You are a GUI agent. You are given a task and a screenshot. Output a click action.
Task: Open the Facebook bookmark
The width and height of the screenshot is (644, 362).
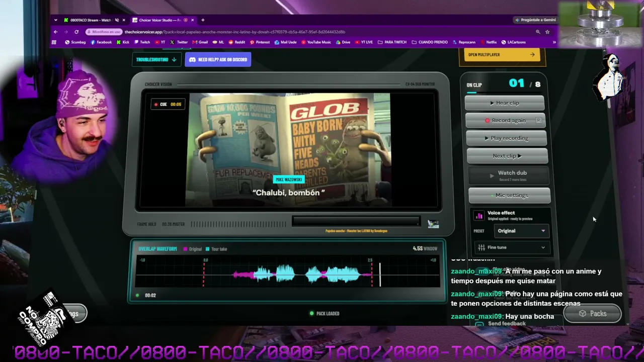click(101, 42)
